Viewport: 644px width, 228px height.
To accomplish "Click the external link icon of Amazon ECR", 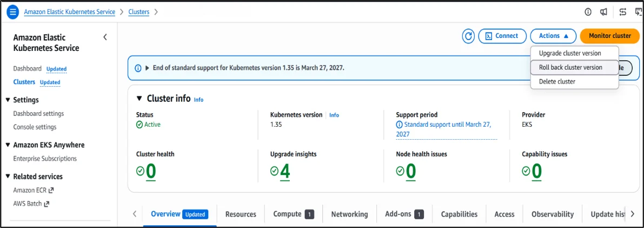I will (51, 190).
